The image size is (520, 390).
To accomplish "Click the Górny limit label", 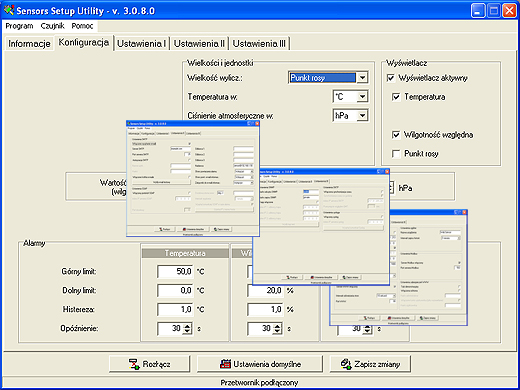I will click(x=79, y=272).
